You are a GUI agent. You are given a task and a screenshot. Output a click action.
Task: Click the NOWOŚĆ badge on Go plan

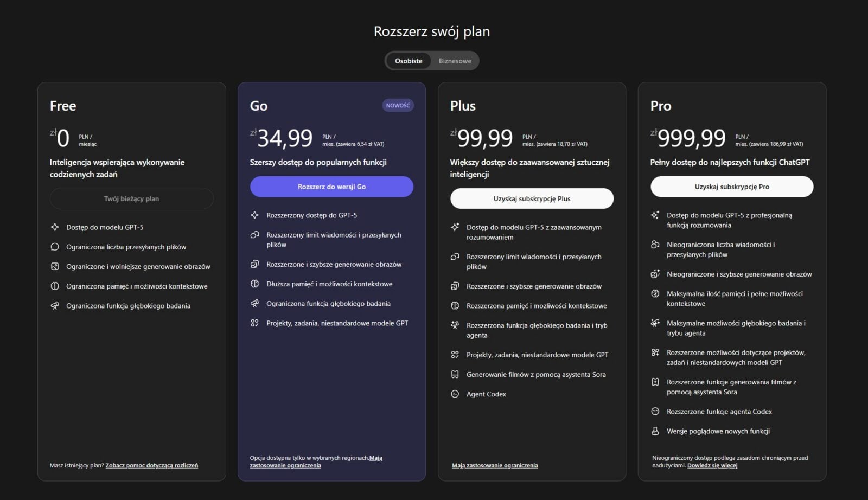[398, 105]
